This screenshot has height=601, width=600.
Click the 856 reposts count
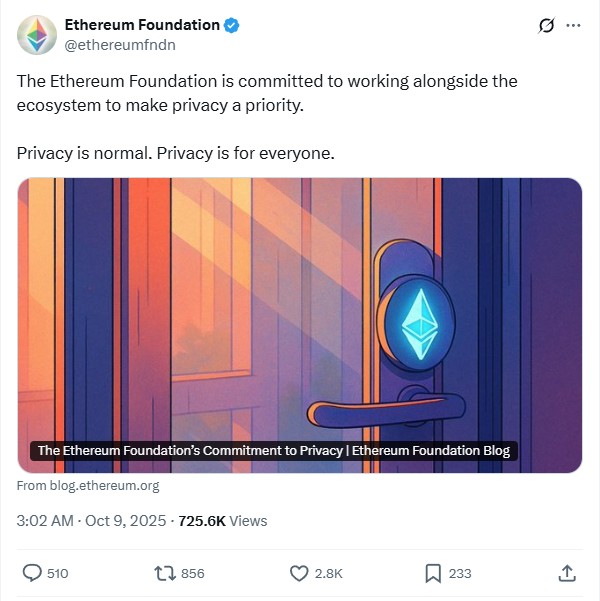(x=193, y=573)
